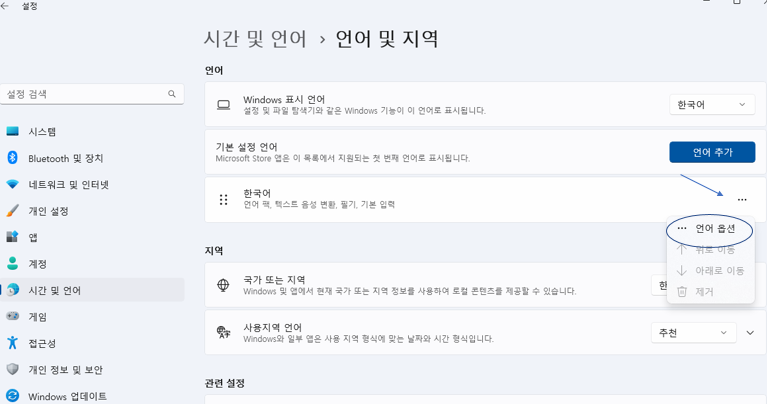
Task: Click the 설정 검색 input field
Action: tap(85, 94)
